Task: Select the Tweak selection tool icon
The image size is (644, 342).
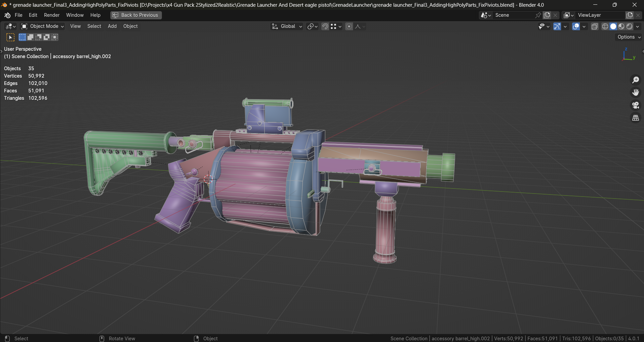Action: [10, 37]
